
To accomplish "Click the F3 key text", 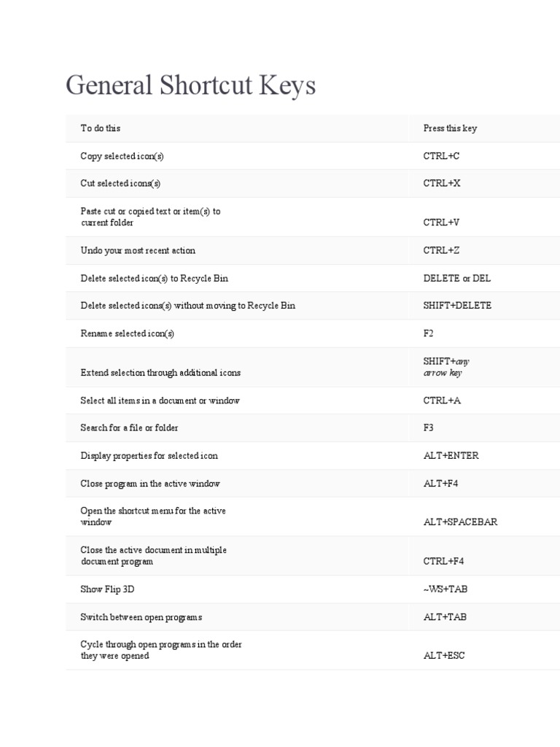I will [429, 427].
